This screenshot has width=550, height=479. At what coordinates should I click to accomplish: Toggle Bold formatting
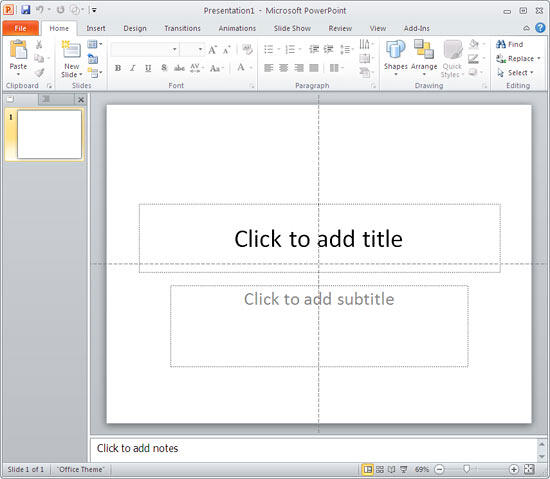click(x=118, y=68)
